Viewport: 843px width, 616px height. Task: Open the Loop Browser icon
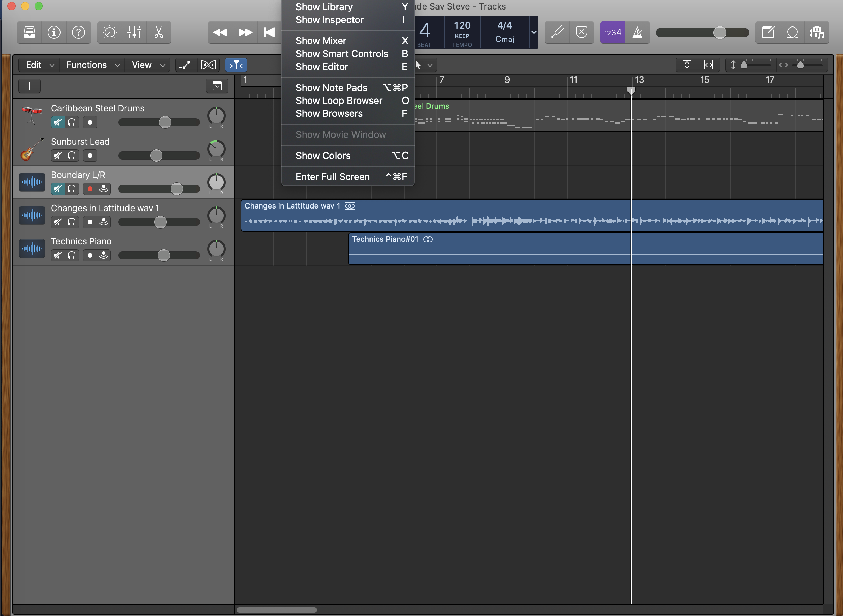792,33
